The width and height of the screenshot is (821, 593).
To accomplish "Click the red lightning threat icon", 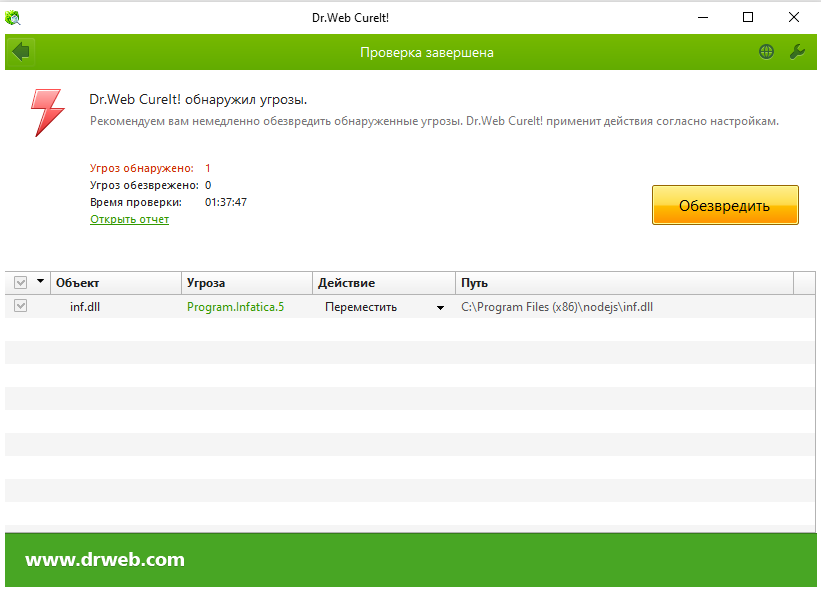I will pyautogui.click(x=47, y=113).
